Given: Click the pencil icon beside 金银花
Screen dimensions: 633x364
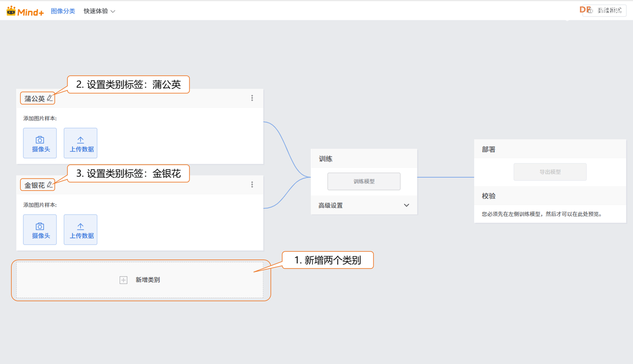Looking at the screenshot, I should pyautogui.click(x=49, y=185).
